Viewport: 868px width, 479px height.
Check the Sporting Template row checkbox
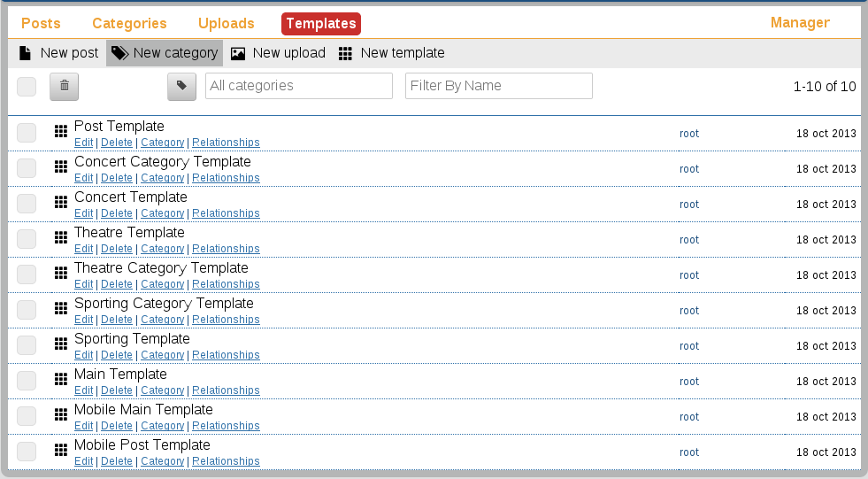click(x=27, y=345)
